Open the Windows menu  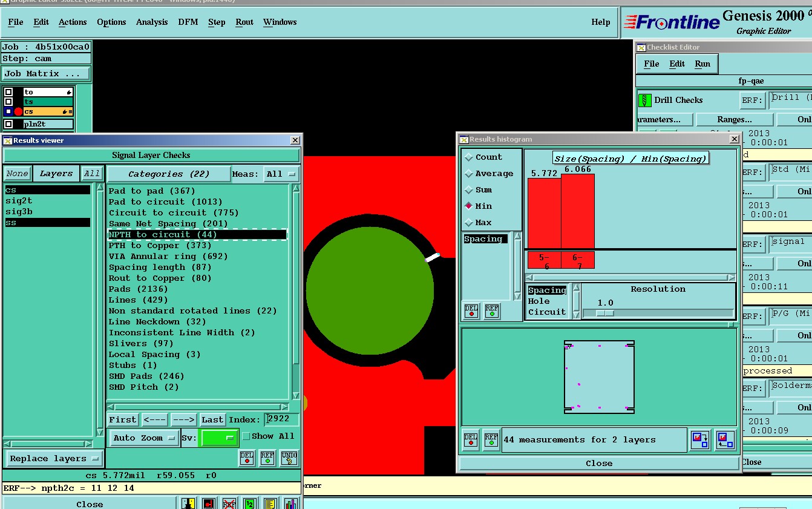pos(280,22)
